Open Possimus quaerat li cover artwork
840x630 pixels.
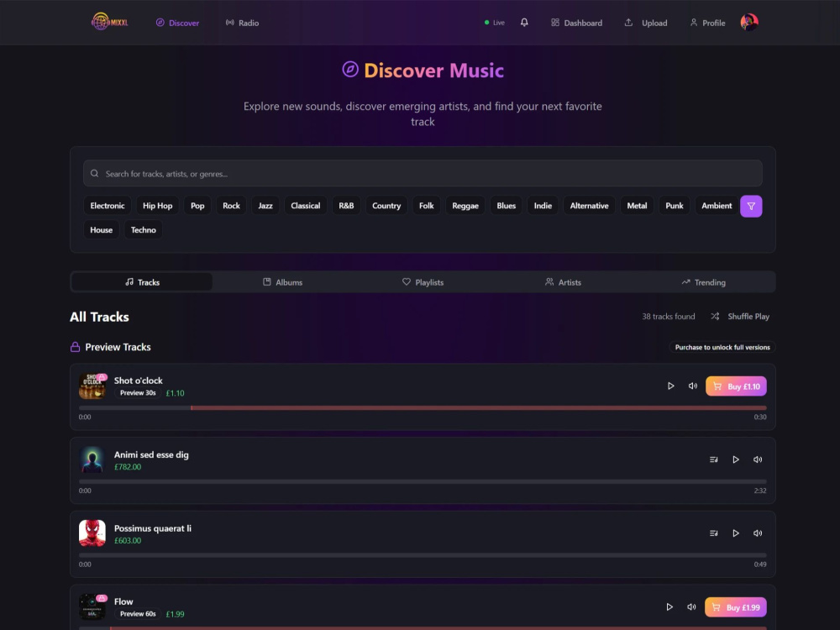tap(92, 533)
